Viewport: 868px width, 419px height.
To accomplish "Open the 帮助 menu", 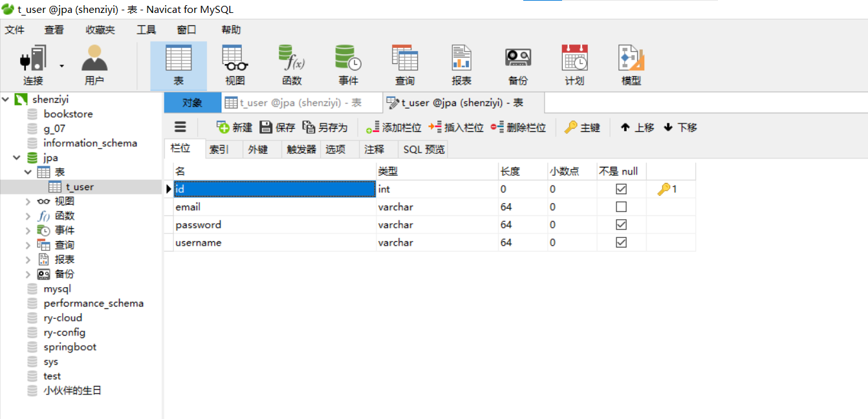I will (231, 30).
